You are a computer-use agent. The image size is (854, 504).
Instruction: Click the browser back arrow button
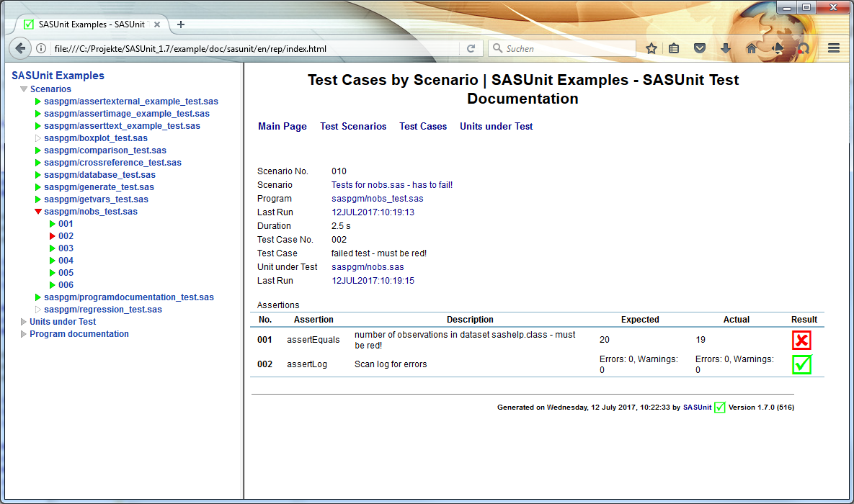tap(20, 48)
